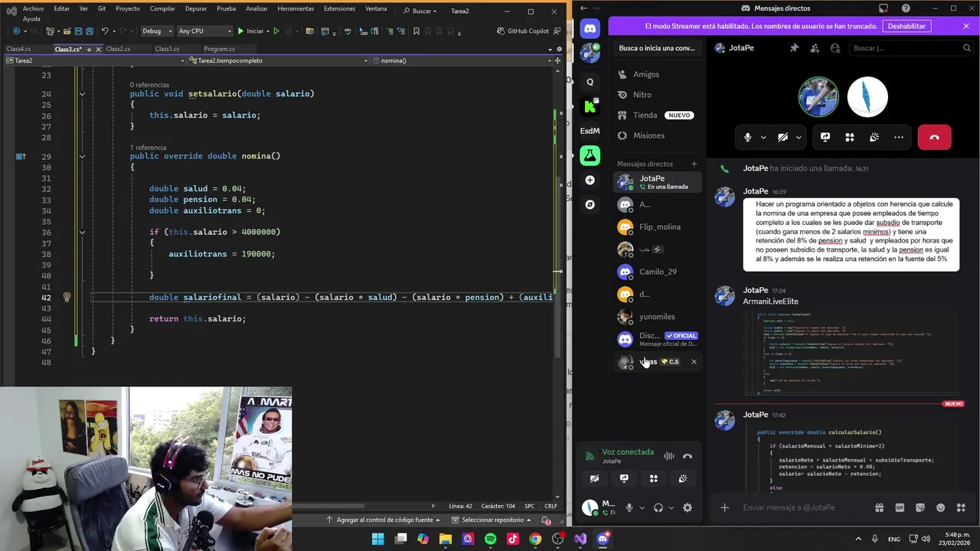Undo the last edit in Visual Studio
This screenshot has height=551, width=980.
[x=105, y=31]
